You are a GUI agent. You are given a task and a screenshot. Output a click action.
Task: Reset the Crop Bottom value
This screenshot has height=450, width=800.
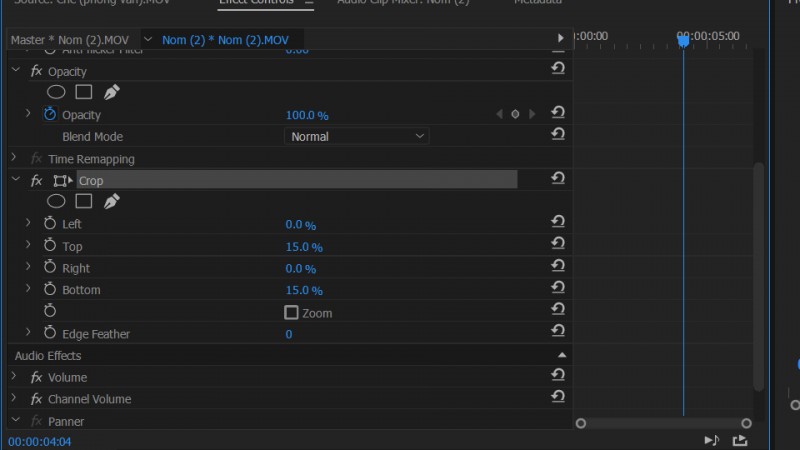click(558, 287)
